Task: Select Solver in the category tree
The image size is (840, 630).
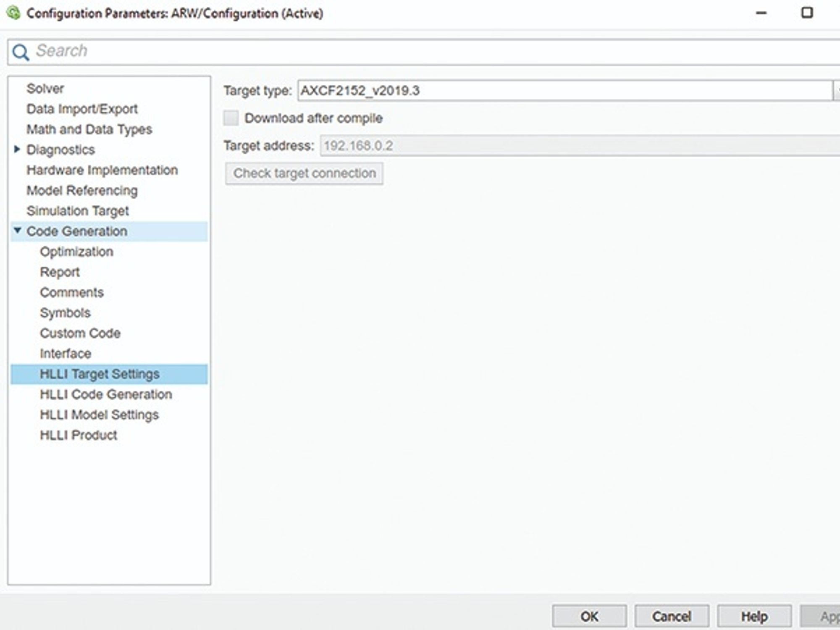Action: [45, 89]
